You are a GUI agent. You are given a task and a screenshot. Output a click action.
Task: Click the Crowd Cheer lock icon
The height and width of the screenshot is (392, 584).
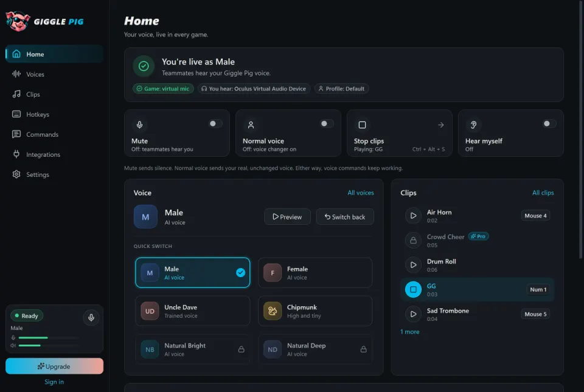pyautogui.click(x=413, y=240)
